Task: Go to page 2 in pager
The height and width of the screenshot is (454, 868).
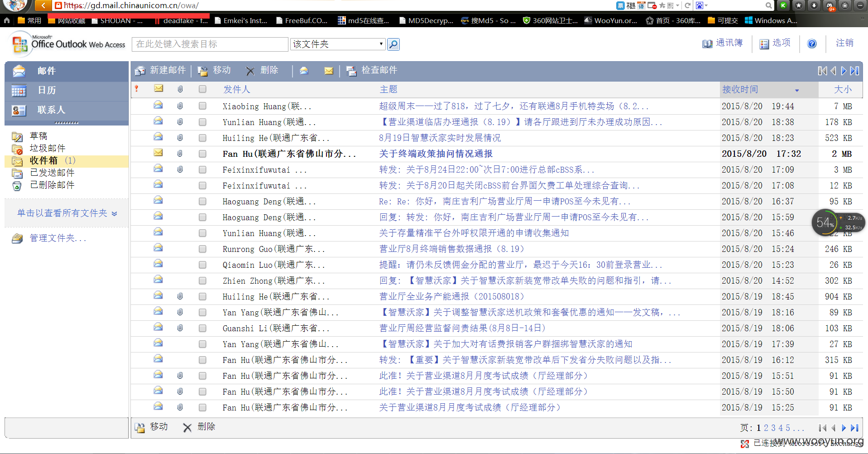Action: (766, 428)
